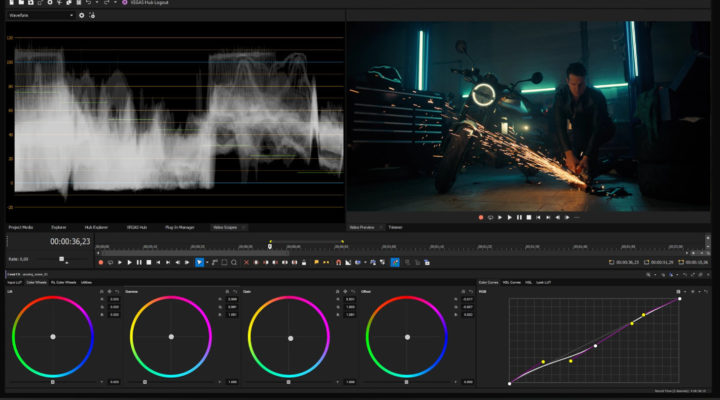Open the Plug-In Manager tab
Image resolution: width=720 pixels, height=400 pixels.
tap(180, 227)
